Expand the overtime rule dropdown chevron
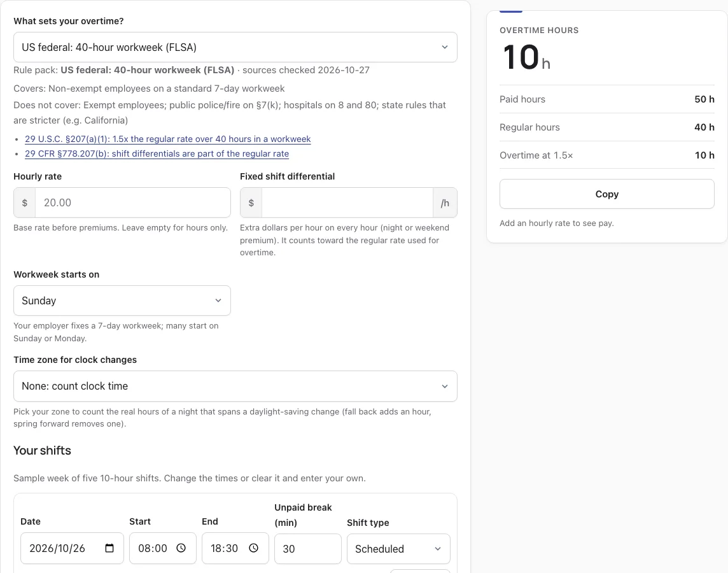This screenshot has height=573, width=728. (445, 47)
